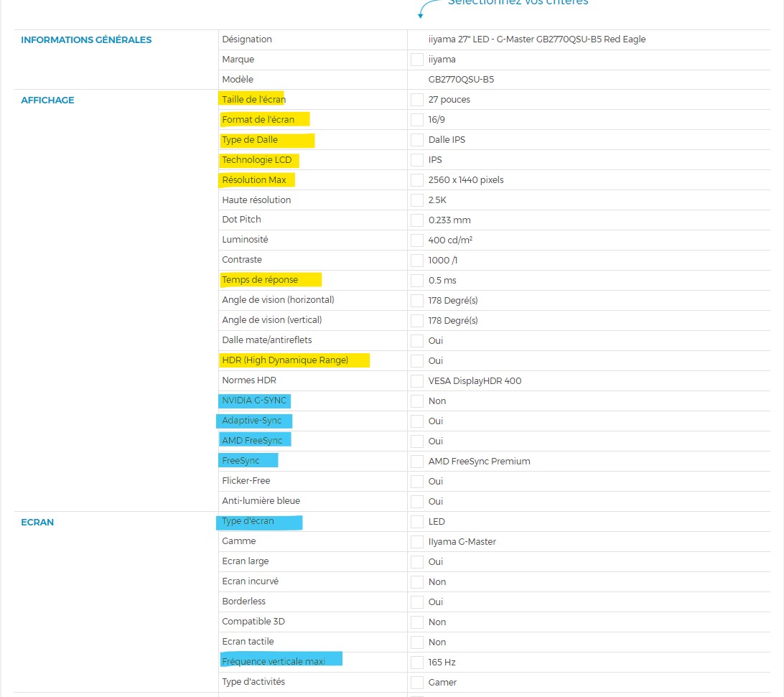The width and height of the screenshot is (784, 697).
Task: Click the Angle de vision (horizontal) label
Action: (x=278, y=299)
